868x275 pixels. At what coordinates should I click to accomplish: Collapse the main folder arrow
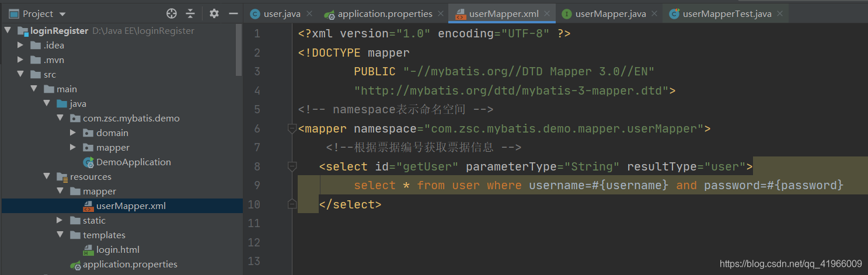click(33, 89)
